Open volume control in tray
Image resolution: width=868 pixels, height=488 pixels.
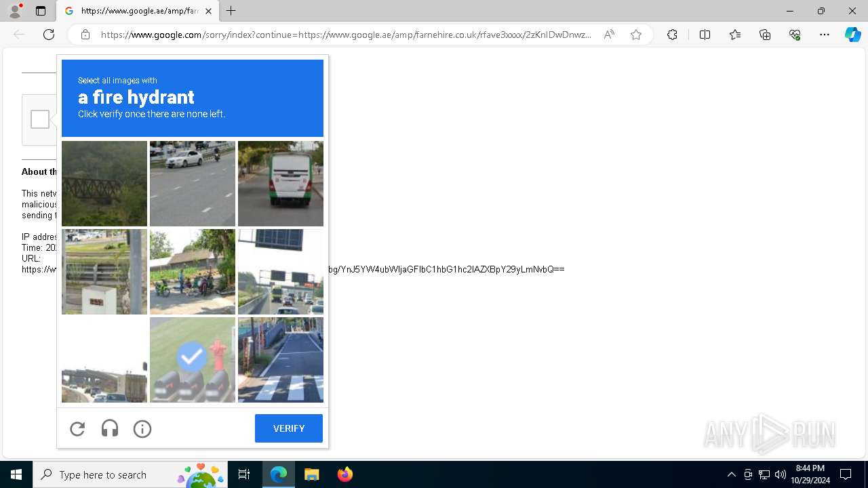[781, 474]
